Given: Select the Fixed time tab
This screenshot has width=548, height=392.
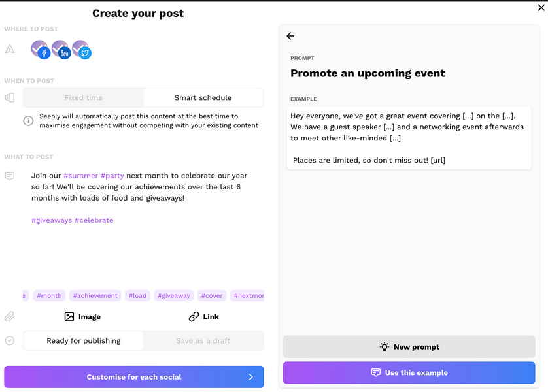Looking at the screenshot, I should pyautogui.click(x=84, y=98).
